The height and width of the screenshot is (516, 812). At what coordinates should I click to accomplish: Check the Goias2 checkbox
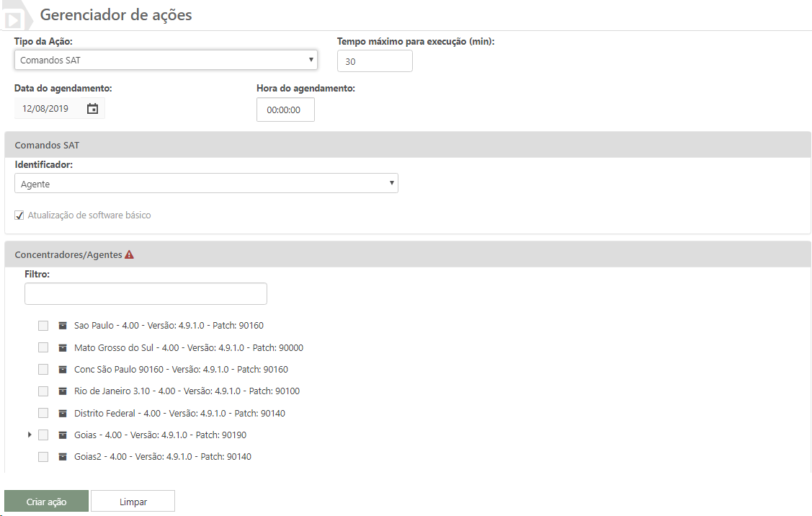[x=43, y=456]
